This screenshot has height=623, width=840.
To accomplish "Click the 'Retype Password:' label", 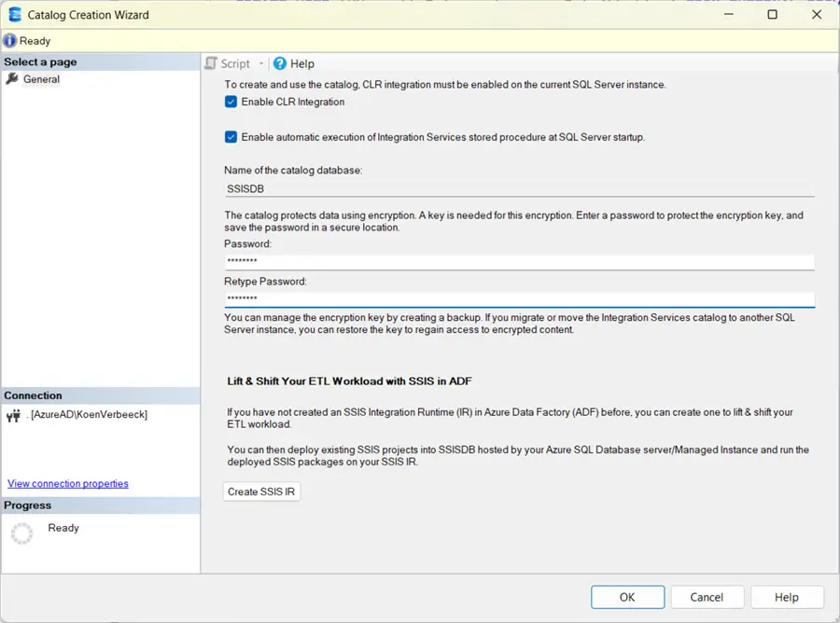I will (x=265, y=282).
